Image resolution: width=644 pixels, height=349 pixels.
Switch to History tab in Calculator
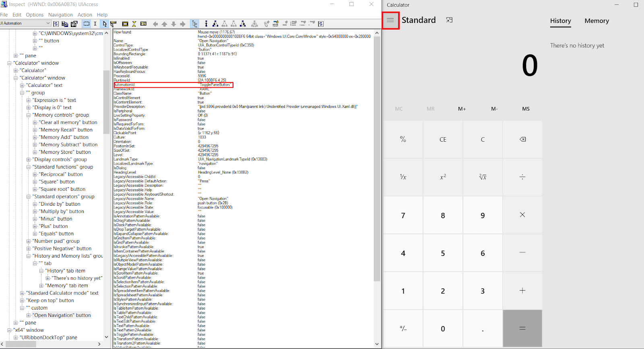click(560, 21)
